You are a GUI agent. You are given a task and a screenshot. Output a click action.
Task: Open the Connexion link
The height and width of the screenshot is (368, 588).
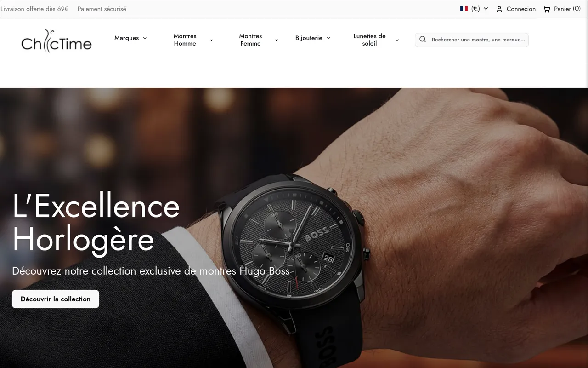pyautogui.click(x=521, y=9)
